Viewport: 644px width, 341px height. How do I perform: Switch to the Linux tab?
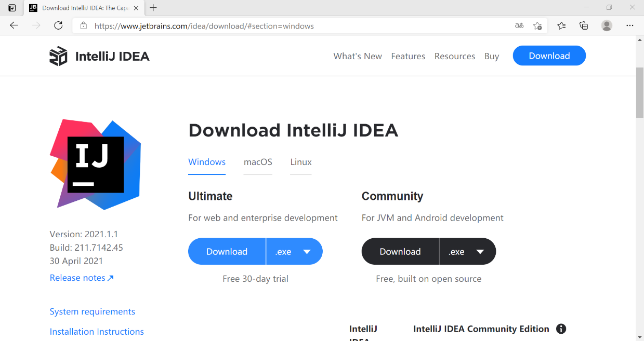(301, 162)
